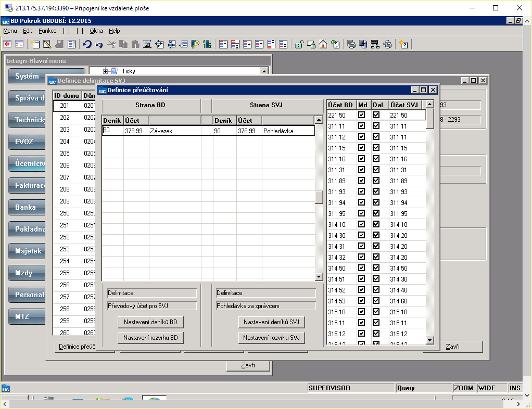Click the Nastavení deníků BD button

[x=150, y=322]
